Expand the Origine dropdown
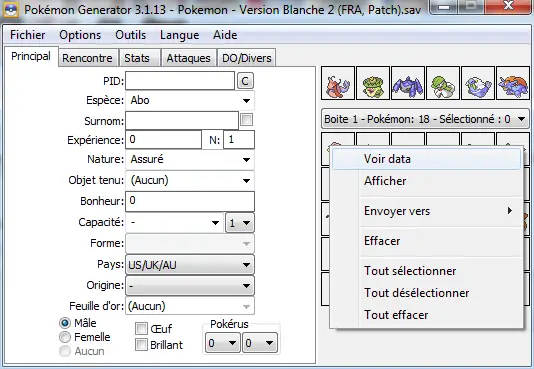 tap(190, 286)
